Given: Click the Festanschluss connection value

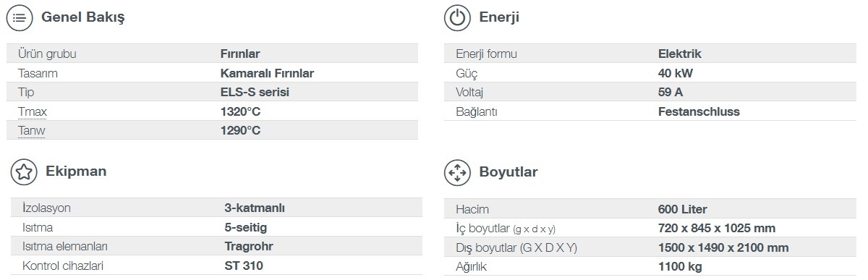Looking at the screenshot, I should (x=699, y=111).
